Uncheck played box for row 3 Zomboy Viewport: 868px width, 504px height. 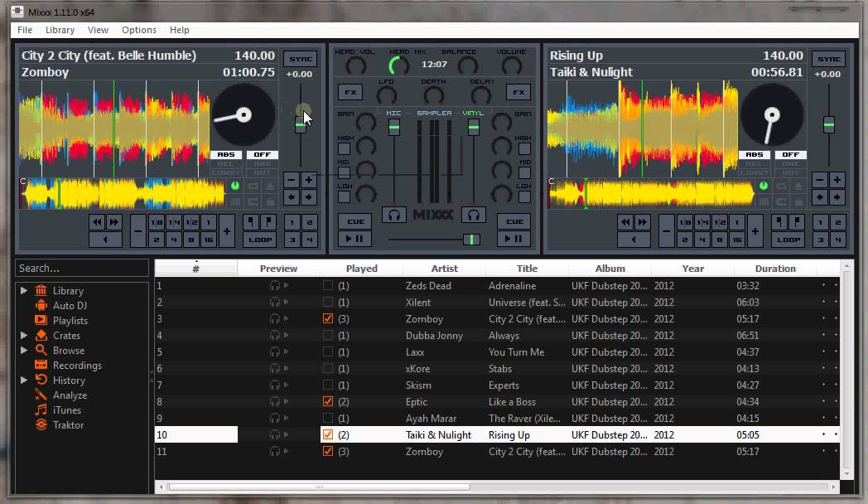click(328, 319)
